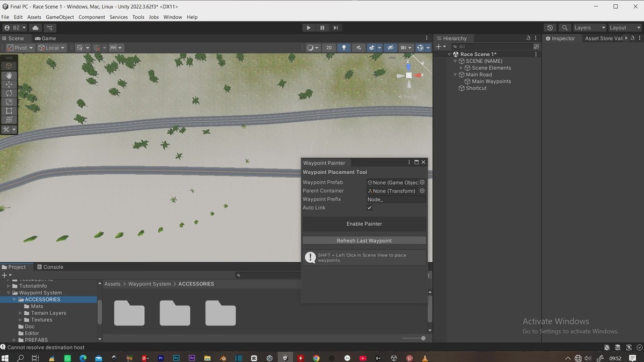Expand the Scene Elements hierarchy item
This screenshot has width=644, height=362.
(462, 68)
